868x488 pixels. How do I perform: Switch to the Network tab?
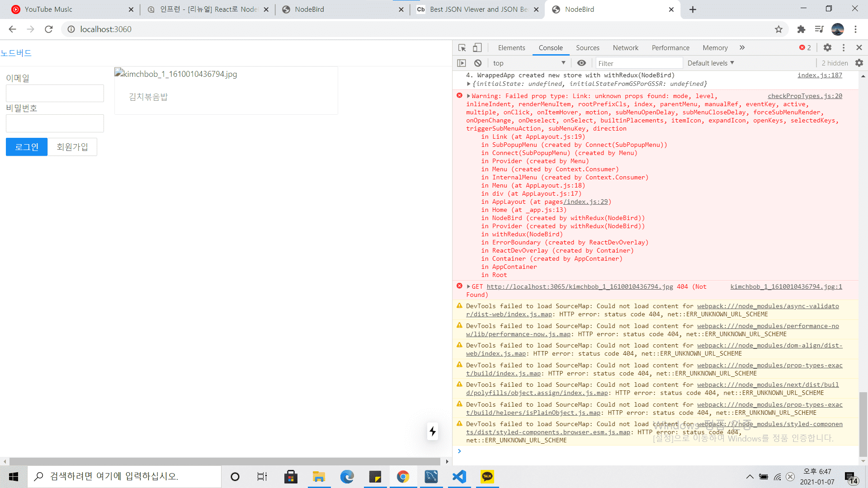click(x=625, y=48)
